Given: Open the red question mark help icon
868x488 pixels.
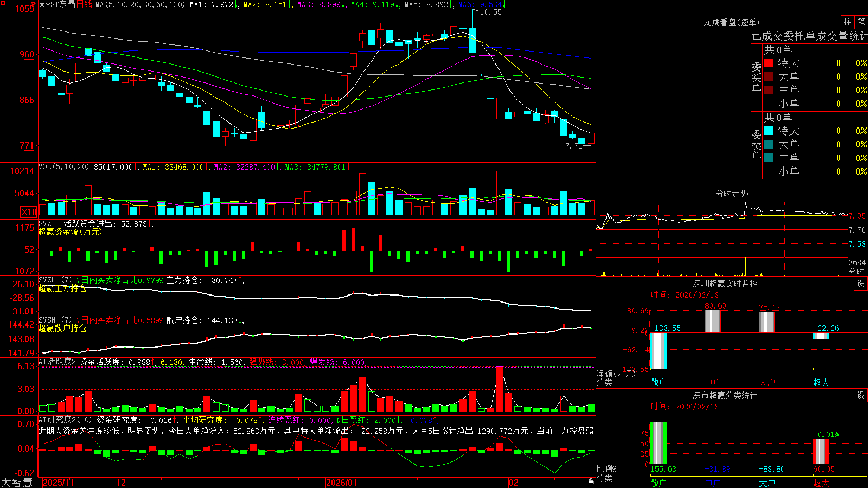Looking at the screenshot, I should point(34,4).
